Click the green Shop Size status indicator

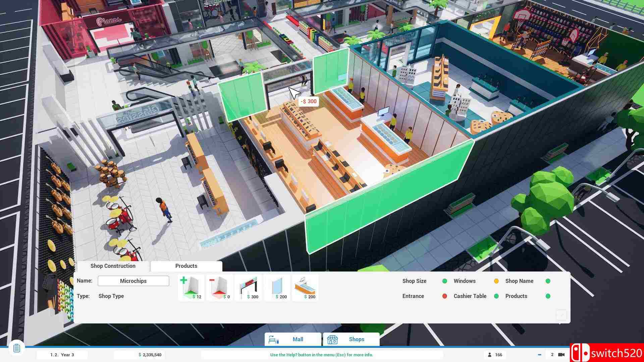444,281
